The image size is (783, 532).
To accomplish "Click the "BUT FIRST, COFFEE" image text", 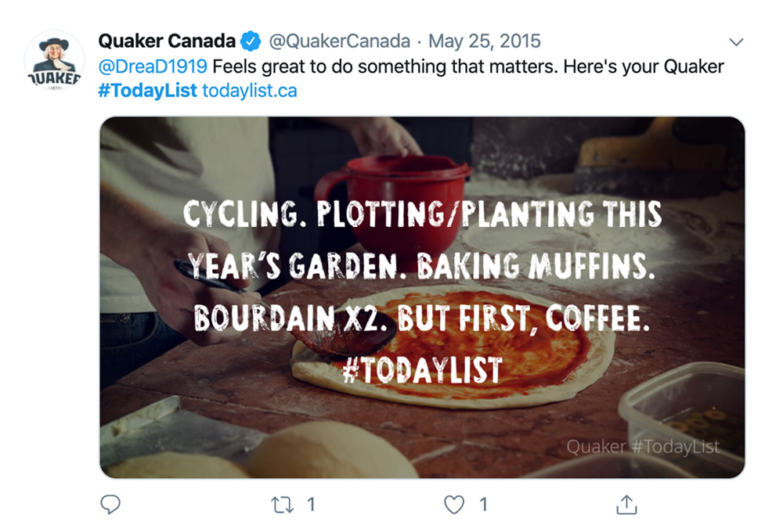I will [523, 318].
